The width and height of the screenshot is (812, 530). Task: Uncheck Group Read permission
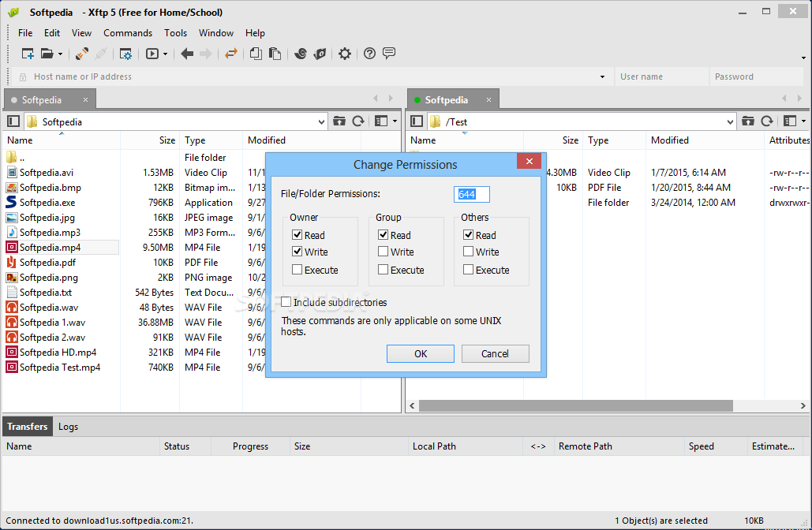coord(384,234)
